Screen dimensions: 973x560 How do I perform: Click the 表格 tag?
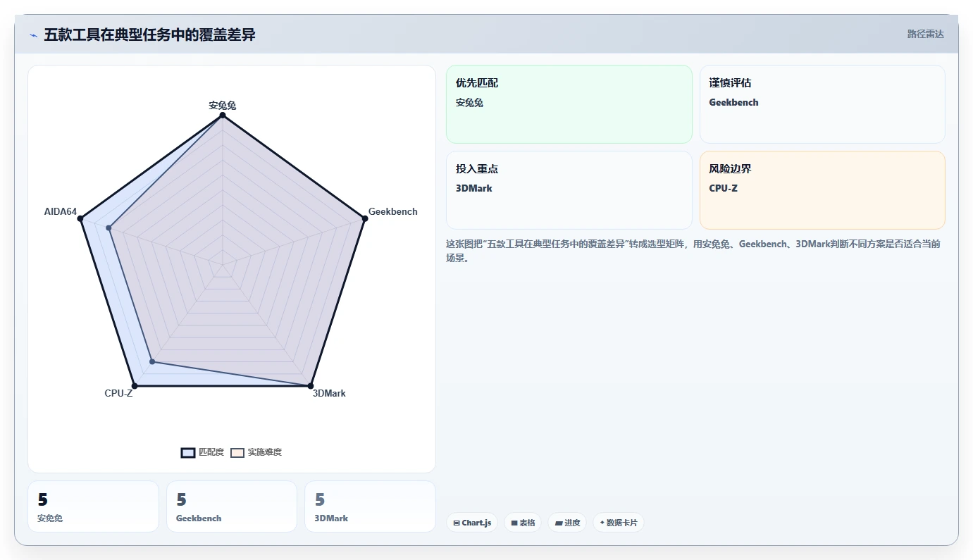pyautogui.click(x=523, y=523)
